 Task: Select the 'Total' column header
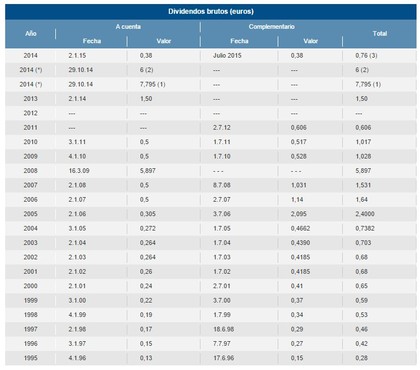(x=380, y=34)
